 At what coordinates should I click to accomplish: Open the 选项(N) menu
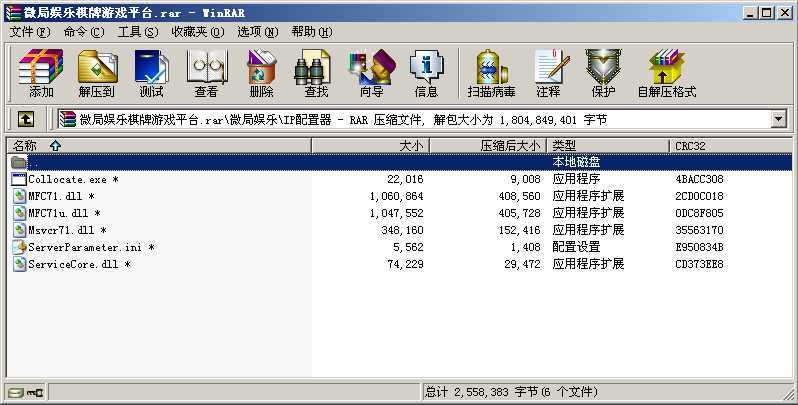click(x=258, y=32)
